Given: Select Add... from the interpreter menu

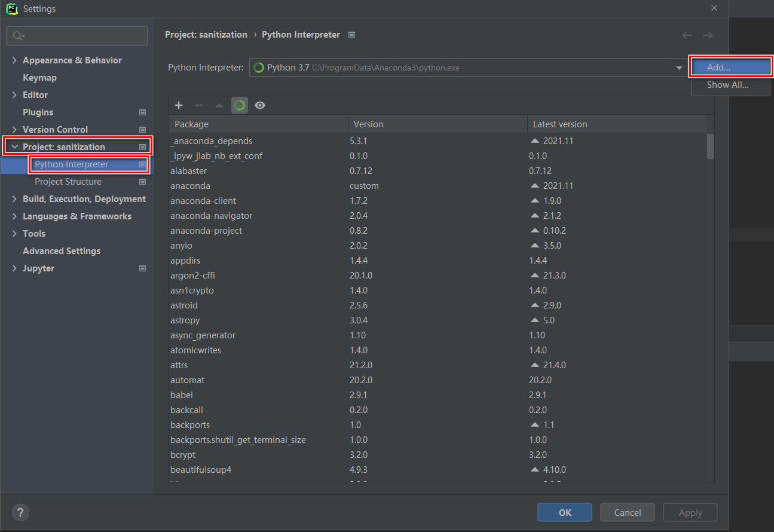Looking at the screenshot, I should [x=731, y=68].
